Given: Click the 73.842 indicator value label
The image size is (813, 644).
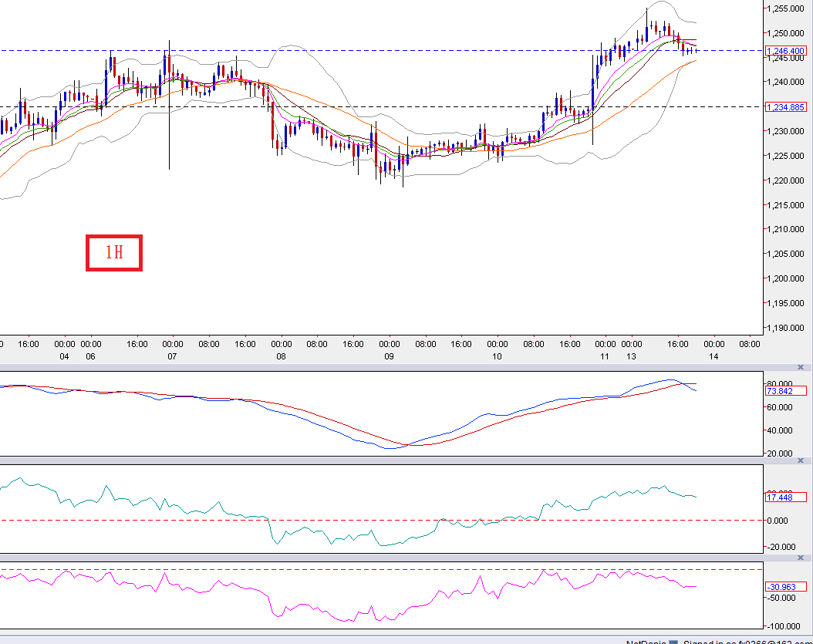Looking at the screenshot, I should [785, 391].
